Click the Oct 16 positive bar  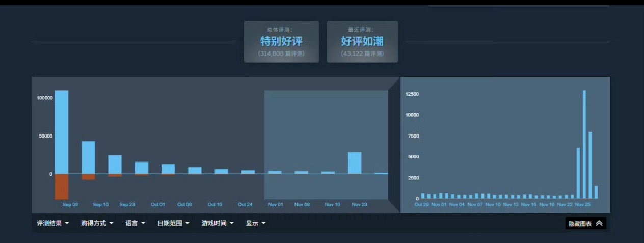(x=221, y=171)
